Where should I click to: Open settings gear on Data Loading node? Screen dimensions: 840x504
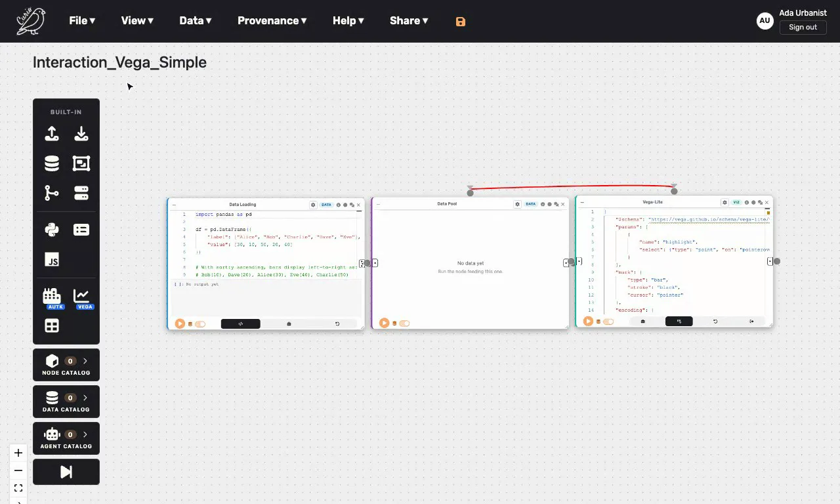pos(313,205)
